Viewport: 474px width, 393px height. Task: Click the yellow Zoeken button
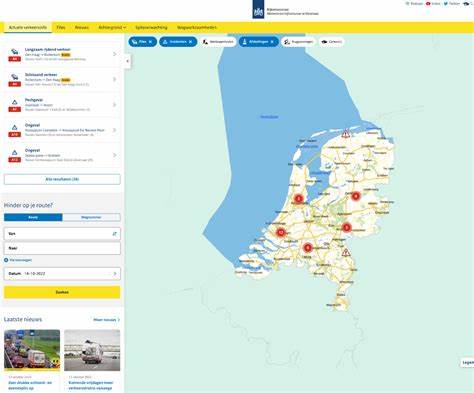[62, 292]
